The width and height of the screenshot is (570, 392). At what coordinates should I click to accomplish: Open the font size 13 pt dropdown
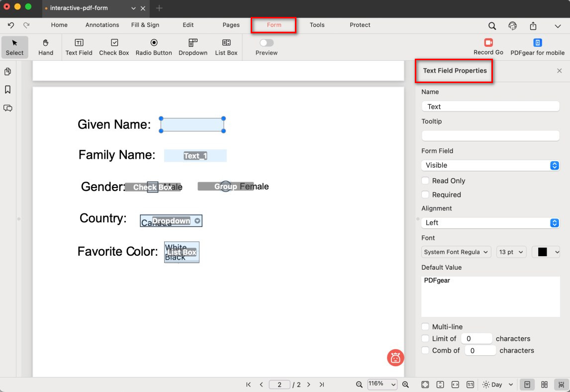(x=511, y=252)
